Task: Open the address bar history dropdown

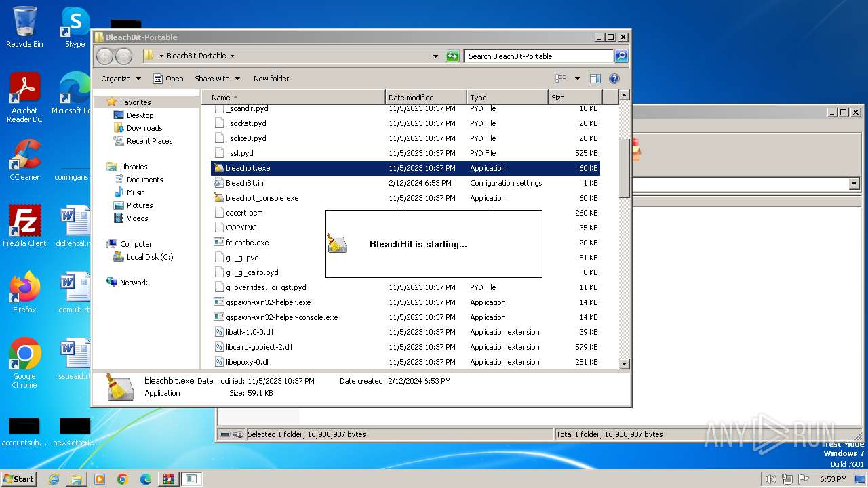Action: 435,56
